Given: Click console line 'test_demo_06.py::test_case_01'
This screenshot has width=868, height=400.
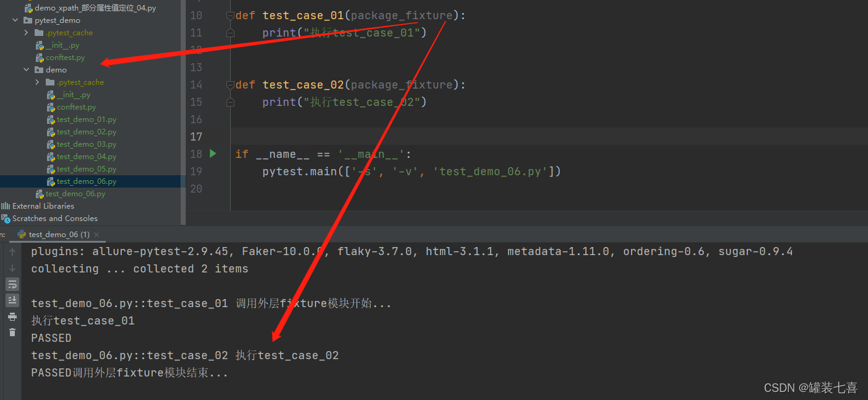Looking at the screenshot, I should pos(212,303).
